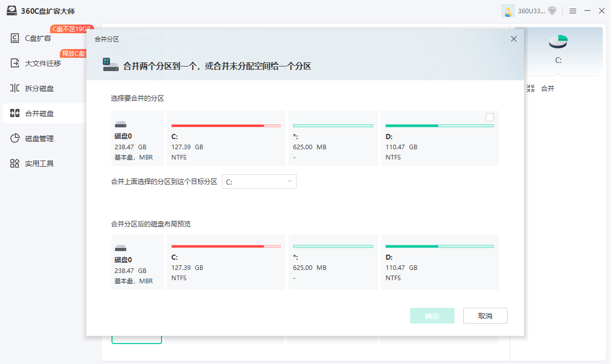
Task: Click the 238.47 GB size text in upper row
Action: [x=130, y=147]
